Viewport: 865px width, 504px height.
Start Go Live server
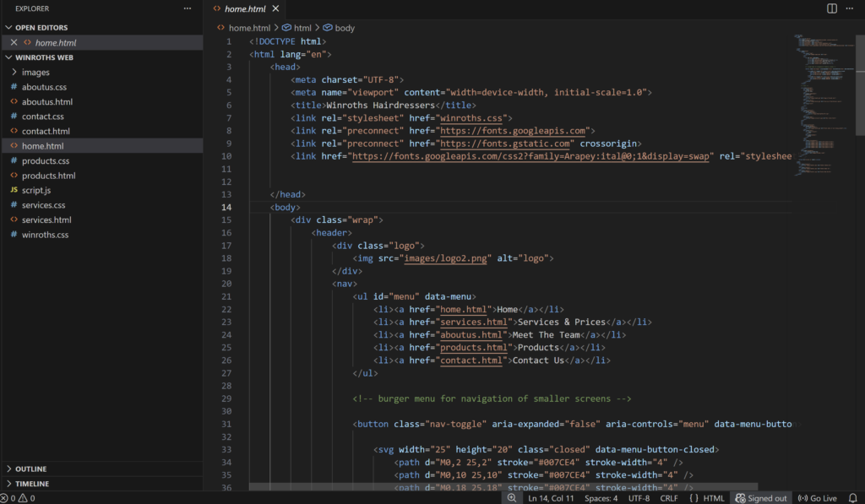click(817, 498)
